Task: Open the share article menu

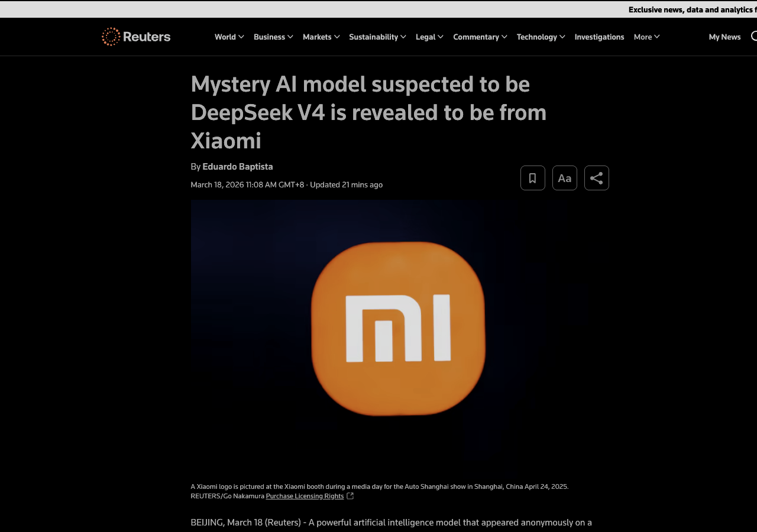Action: pos(597,178)
